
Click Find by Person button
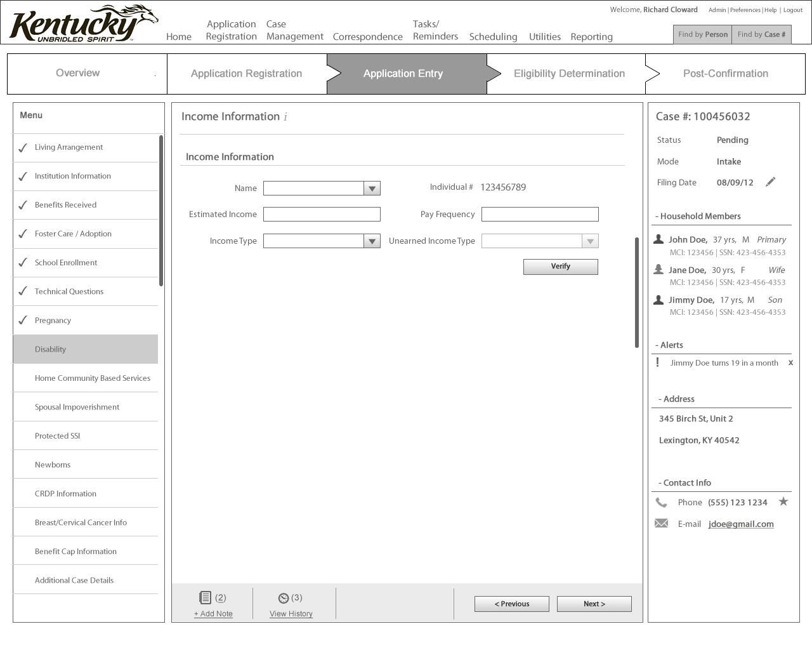(703, 34)
